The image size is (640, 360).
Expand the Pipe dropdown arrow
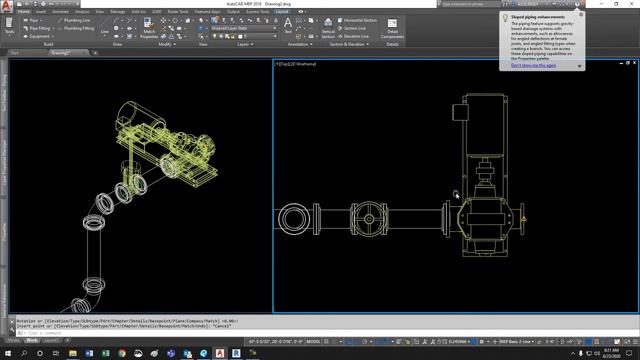tap(42, 20)
